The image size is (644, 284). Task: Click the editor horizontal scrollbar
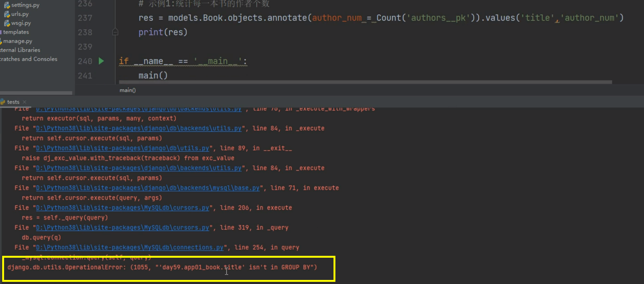tap(365, 82)
